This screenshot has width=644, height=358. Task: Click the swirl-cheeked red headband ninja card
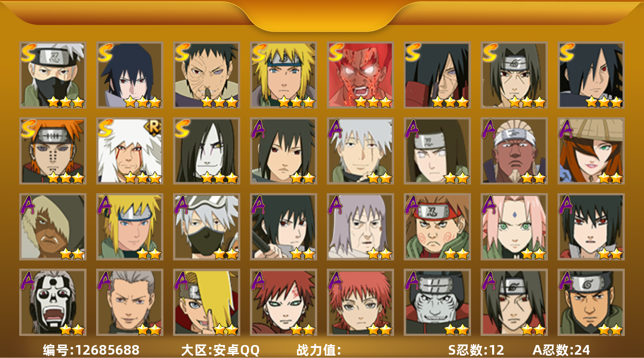point(437,227)
